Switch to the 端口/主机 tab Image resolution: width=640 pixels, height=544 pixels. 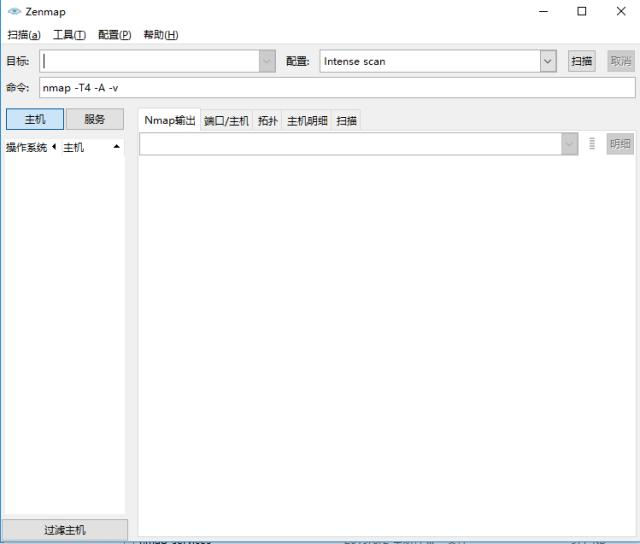click(227, 121)
